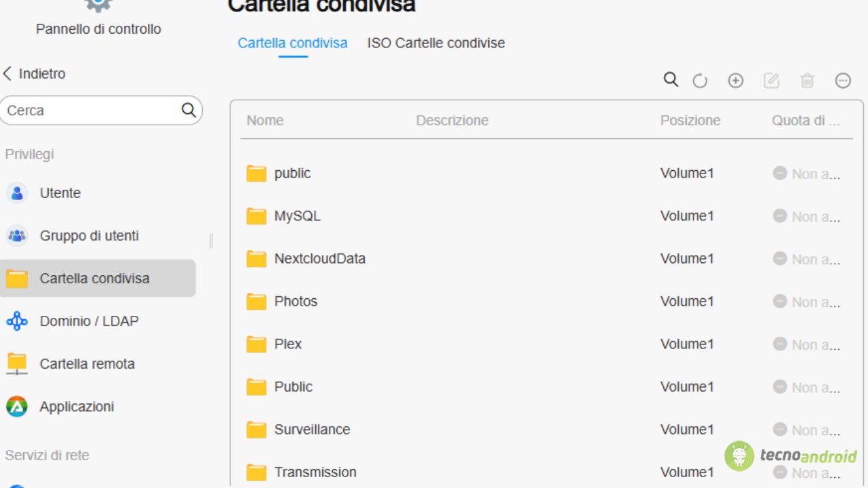
Task: Select the NextcloudData folder row
Action: click(x=319, y=259)
